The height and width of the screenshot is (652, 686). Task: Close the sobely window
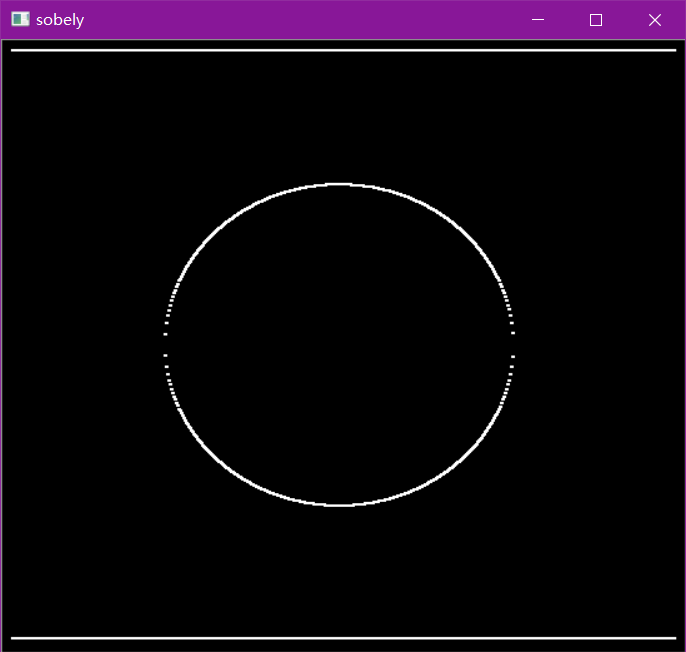pyautogui.click(x=654, y=20)
